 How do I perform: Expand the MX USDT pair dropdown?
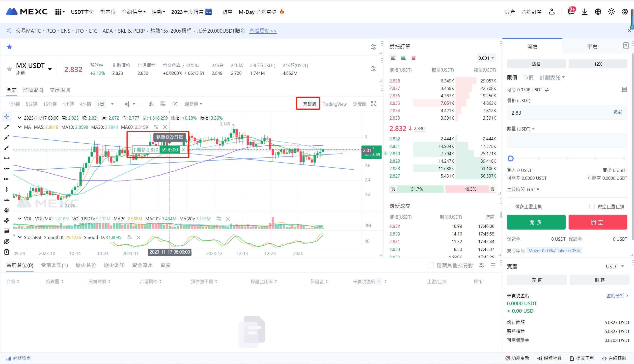(x=50, y=69)
